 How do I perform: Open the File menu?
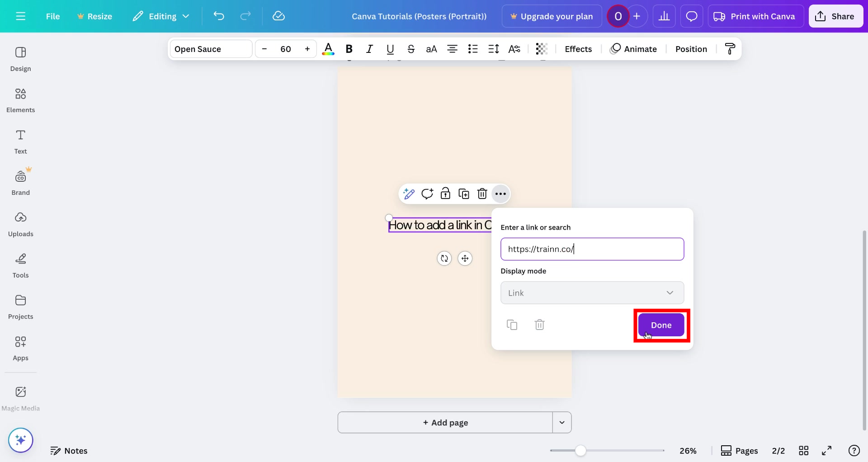[53, 16]
